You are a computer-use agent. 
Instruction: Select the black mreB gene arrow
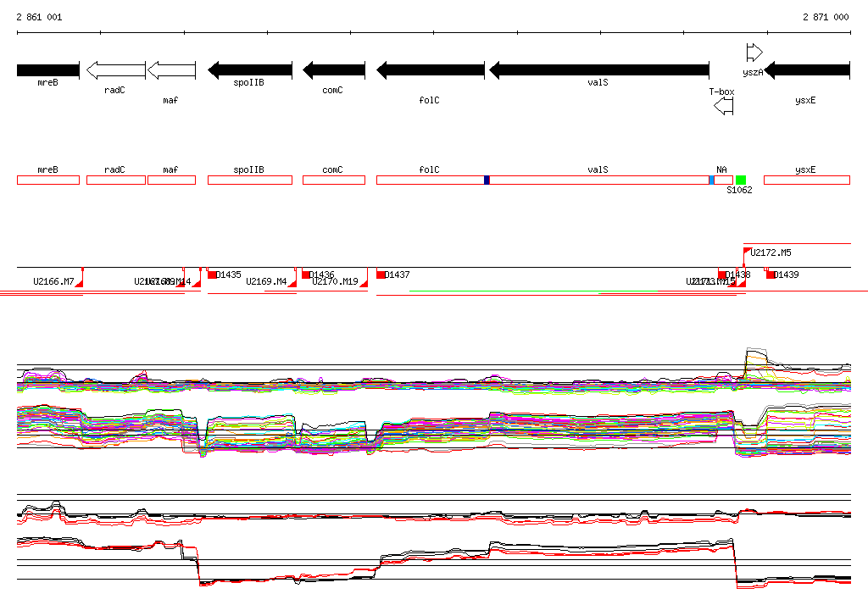tap(48, 70)
